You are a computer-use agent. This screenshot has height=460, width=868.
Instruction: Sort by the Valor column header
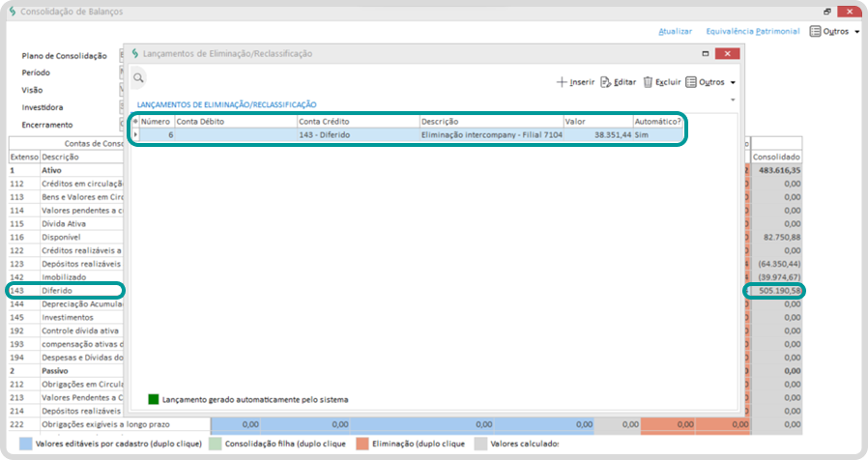click(596, 122)
